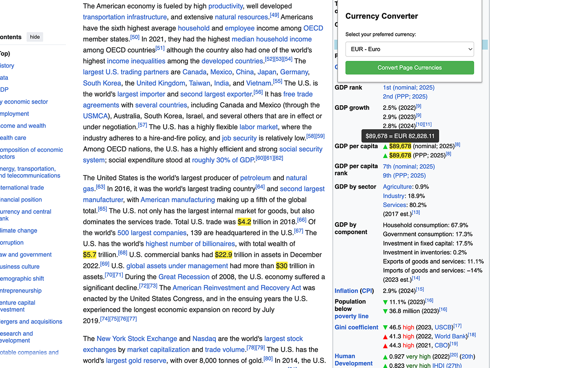Open the Services sector link in infobox
The height and width of the screenshot is (368, 588).
tap(395, 205)
